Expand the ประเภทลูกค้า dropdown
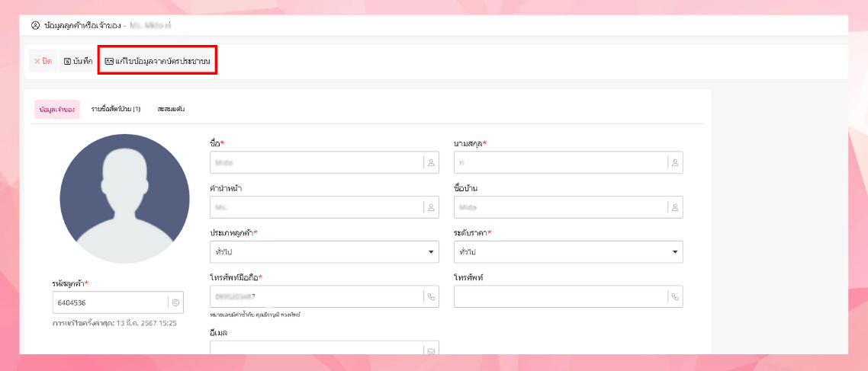 point(324,251)
